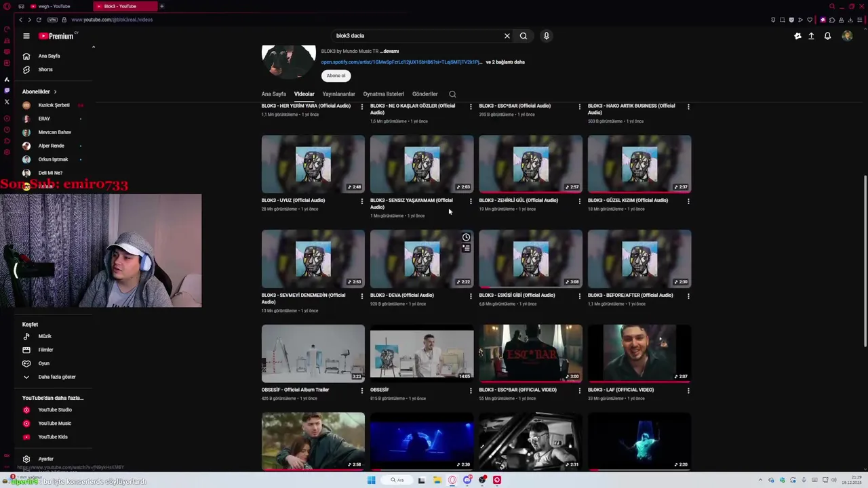Open the Windows Start button
The height and width of the screenshot is (488, 868).
(x=371, y=480)
